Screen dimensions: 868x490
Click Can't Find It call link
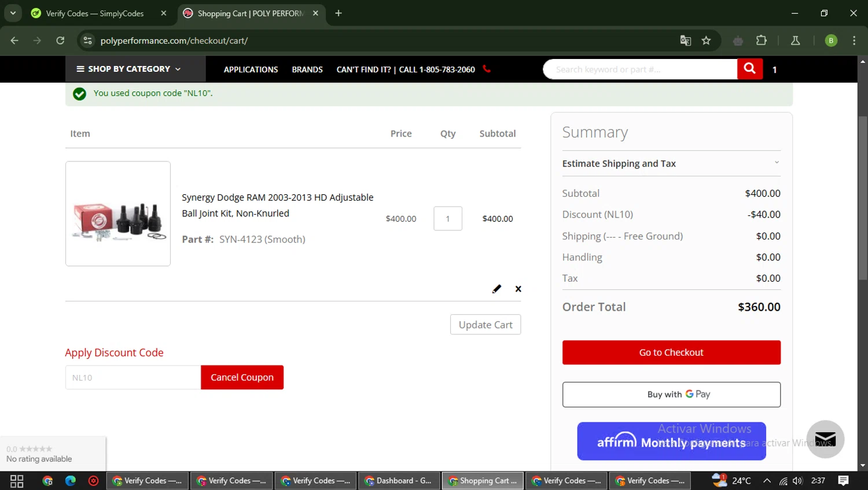[406, 69]
